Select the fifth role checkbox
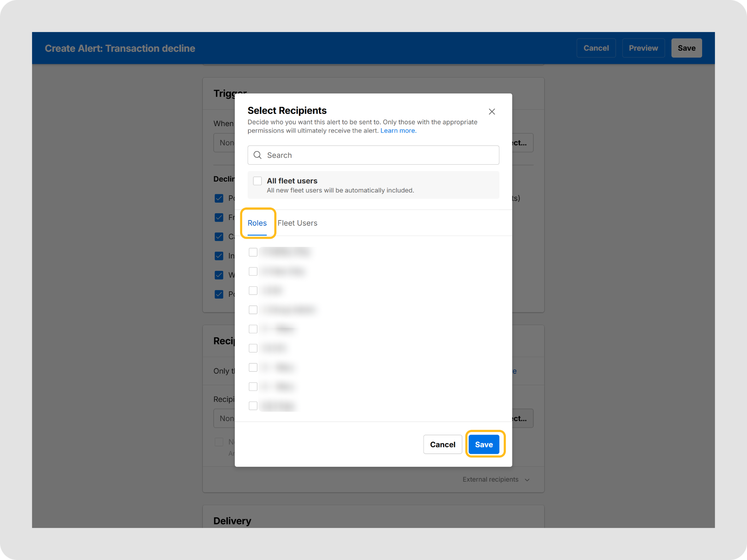Viewport: 747px width, 560px height. pos(253,329)
